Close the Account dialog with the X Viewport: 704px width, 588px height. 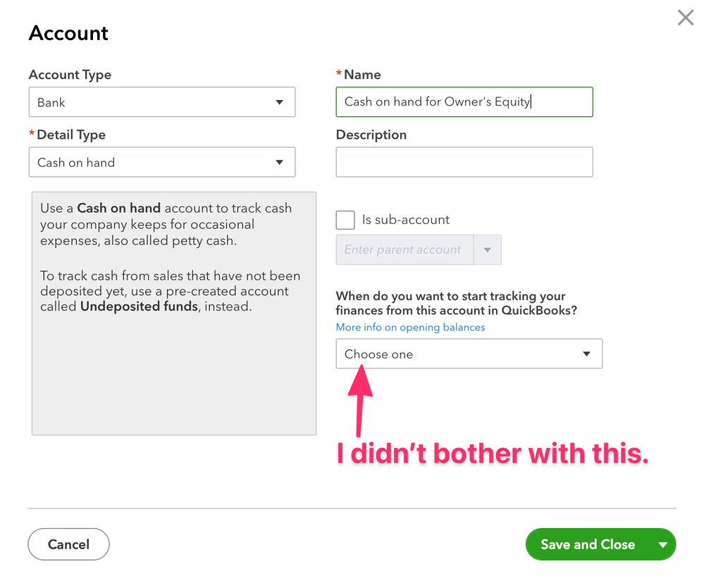pyautogui.click(x=685, y=18)
